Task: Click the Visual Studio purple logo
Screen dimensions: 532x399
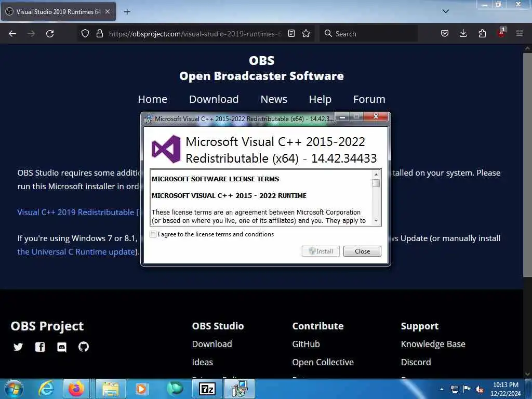Action: [166, 149]
